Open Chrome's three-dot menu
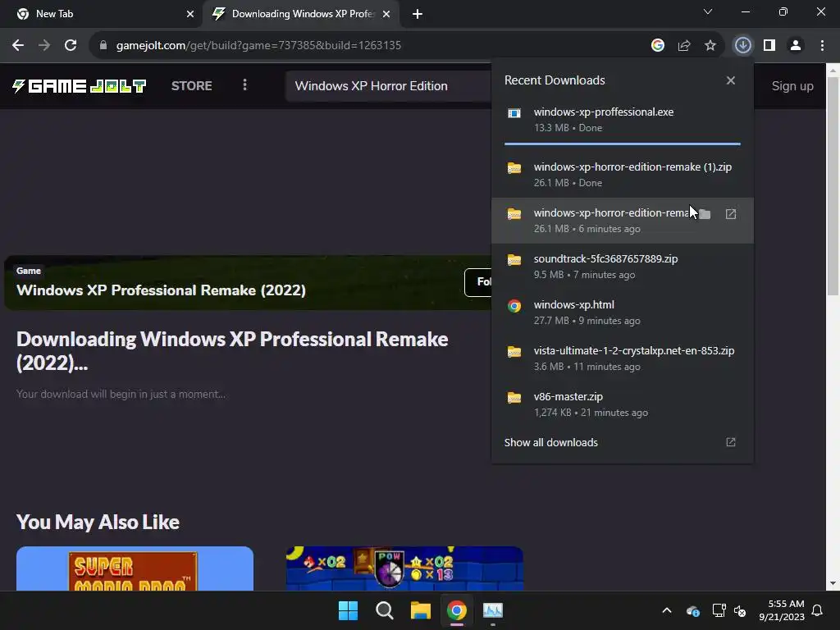 coord(822,46)
